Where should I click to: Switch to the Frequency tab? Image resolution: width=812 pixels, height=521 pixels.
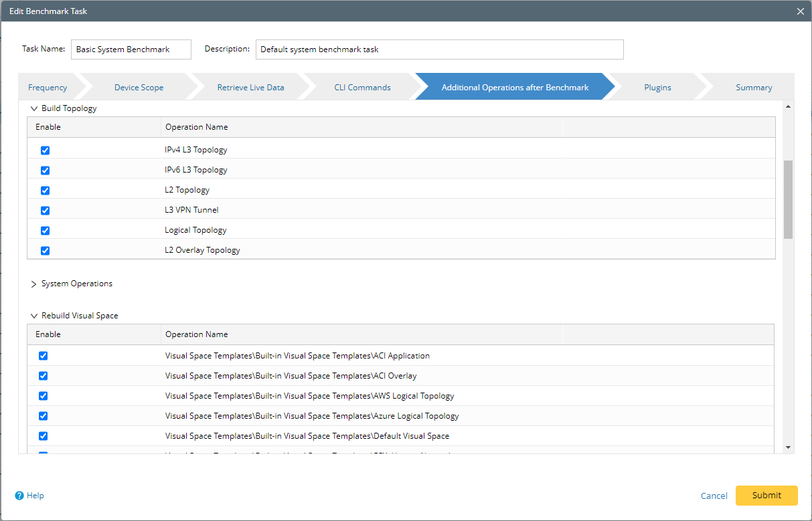coord(47,86)
